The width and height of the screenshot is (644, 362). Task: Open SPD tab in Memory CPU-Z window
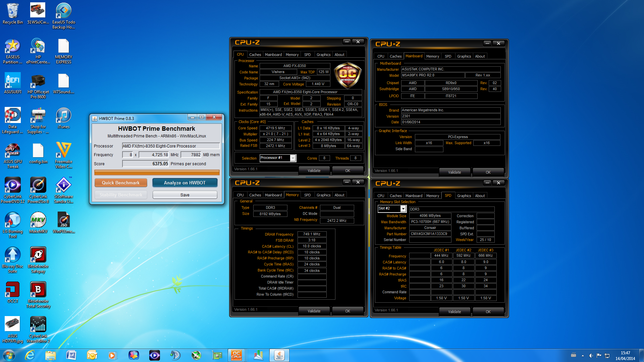[x=307, y=195]
